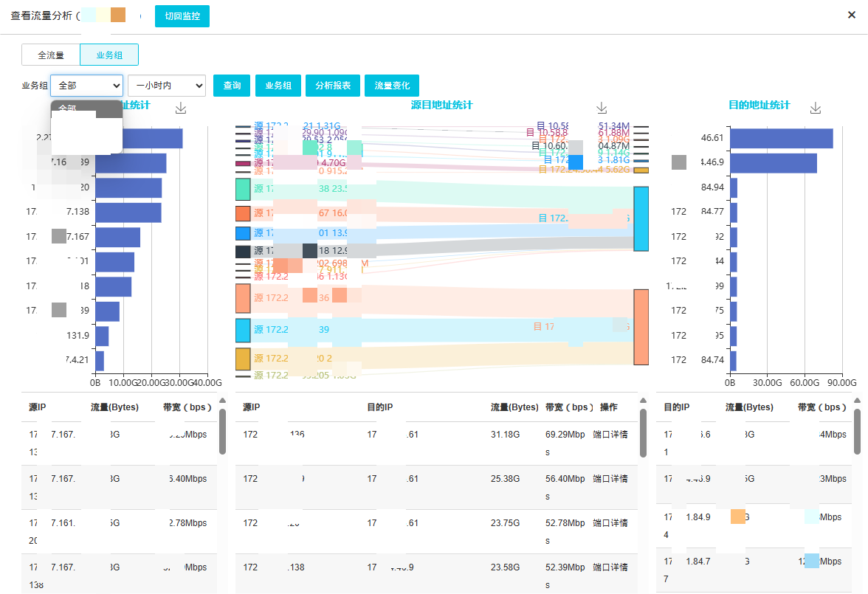
Task: Click the 131.9 bar in source statistics chart
Action: pyautogui.click(x=102, y=336)
